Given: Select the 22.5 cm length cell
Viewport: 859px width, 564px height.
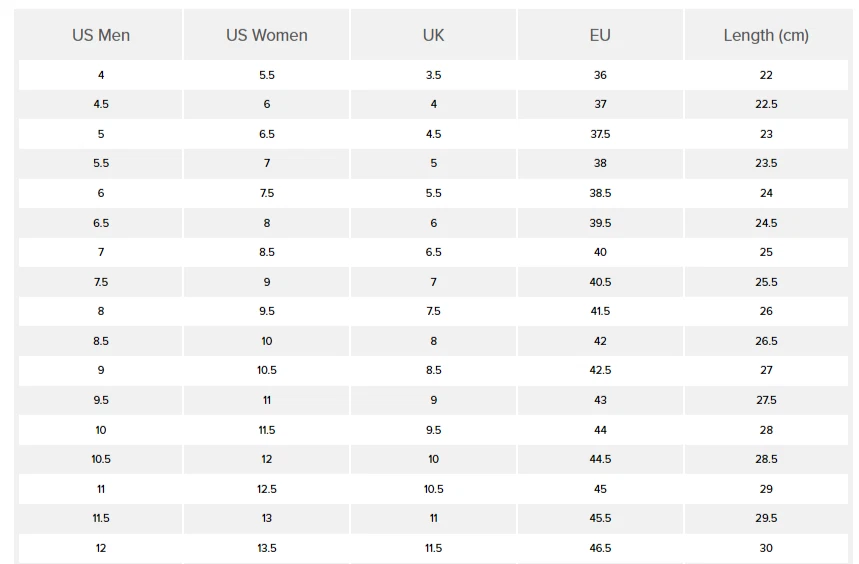Looking at the screenshot, I should pyautogui.click(x=766, y=104).
